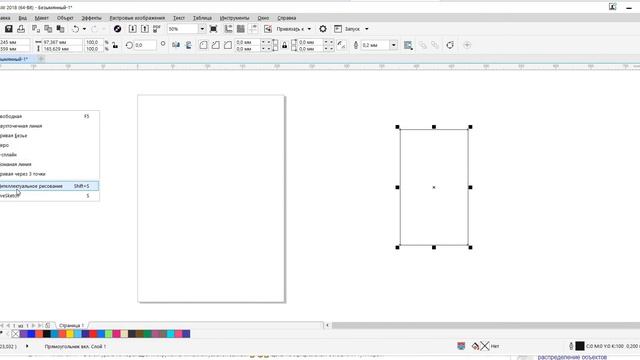Open the Текст menu

click(179, 18)
